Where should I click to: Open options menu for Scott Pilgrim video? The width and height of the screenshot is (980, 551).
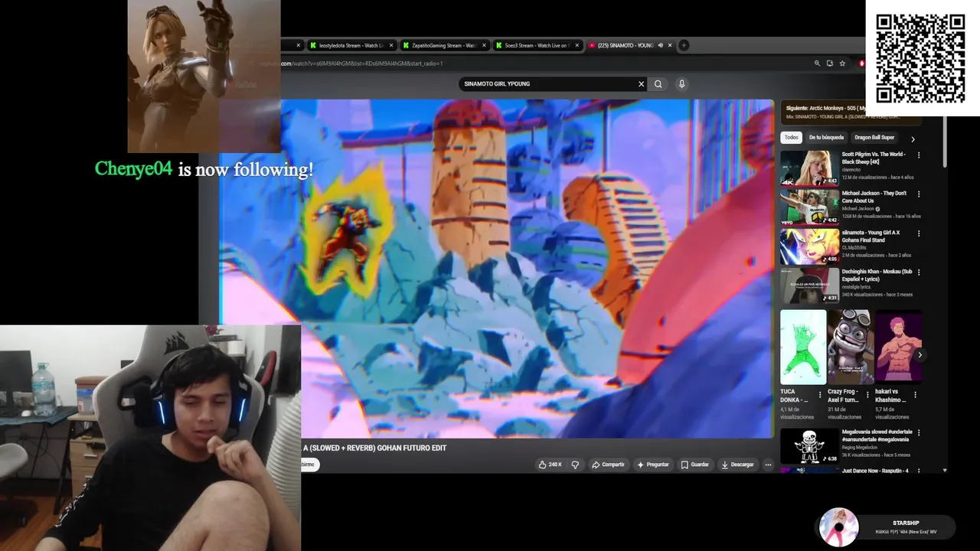[919, 155]
